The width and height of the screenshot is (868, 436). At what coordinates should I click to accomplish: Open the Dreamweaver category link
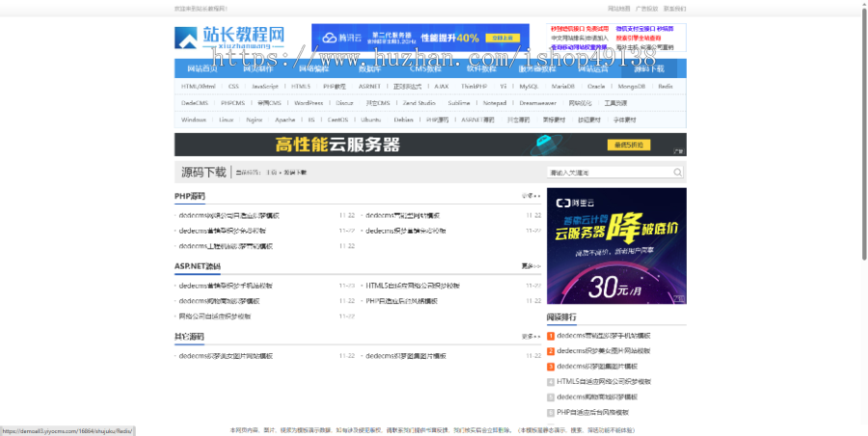point(537,103)
